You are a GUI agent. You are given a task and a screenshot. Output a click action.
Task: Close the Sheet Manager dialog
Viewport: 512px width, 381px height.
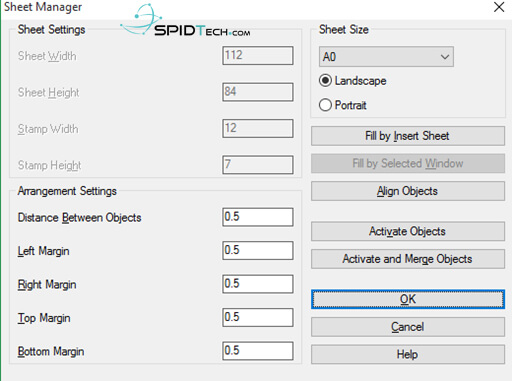[x=499, y=7]
